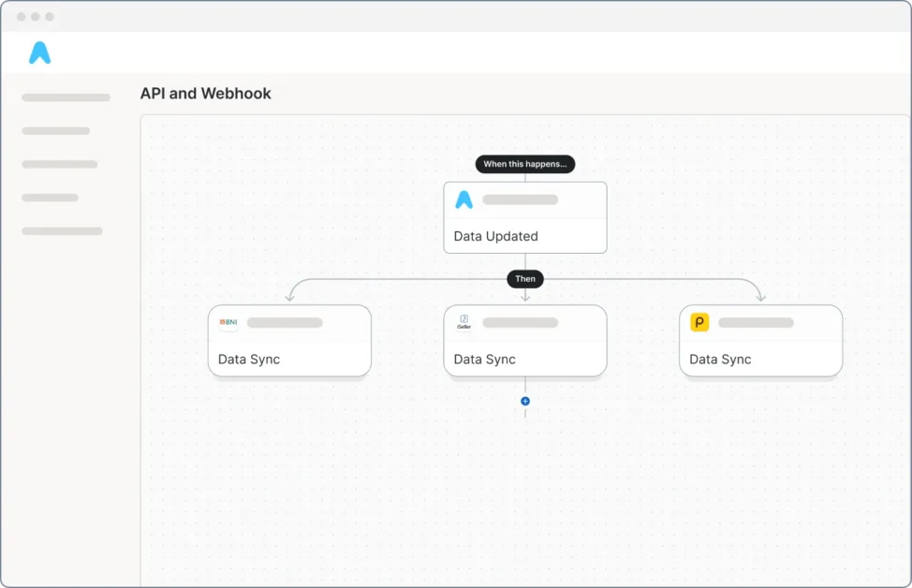Viewport: 912px width, 588px height.
Task: Open the second sidebar menu item
Action: [55, 131]
